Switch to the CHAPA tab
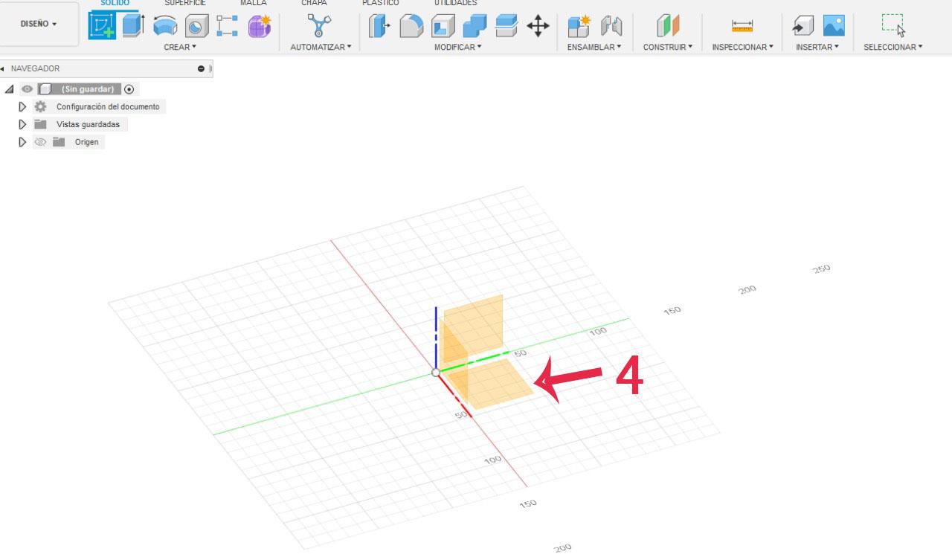This screenshot has width=952, height=560. pos(314,3)
